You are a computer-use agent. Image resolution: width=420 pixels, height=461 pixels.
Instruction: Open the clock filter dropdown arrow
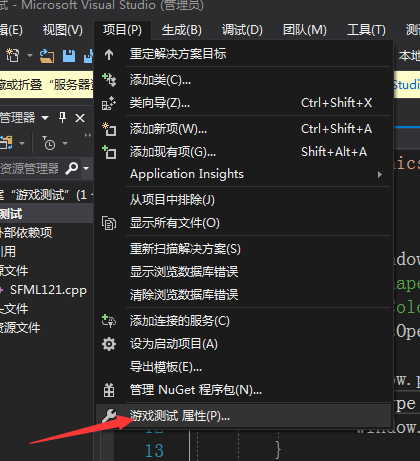tap(65, 144)
